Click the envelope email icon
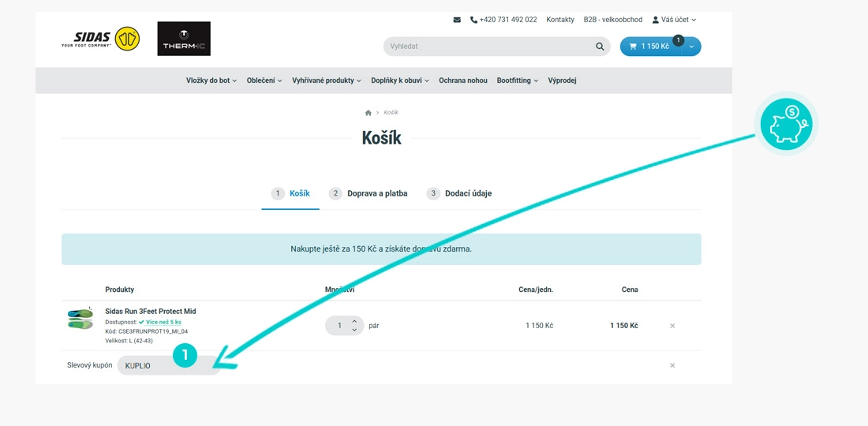The image size is (868, 426). pyautogui.click(x=457, y=20)
